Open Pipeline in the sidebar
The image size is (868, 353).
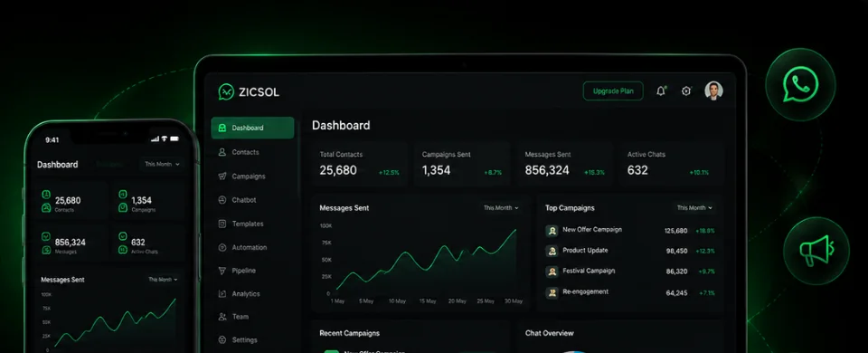[252, 271]
